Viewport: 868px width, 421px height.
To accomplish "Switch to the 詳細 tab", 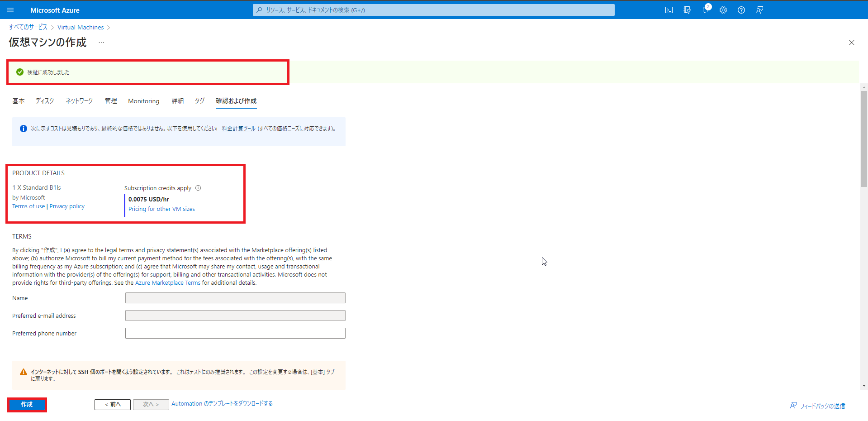I will click(178, 101).
